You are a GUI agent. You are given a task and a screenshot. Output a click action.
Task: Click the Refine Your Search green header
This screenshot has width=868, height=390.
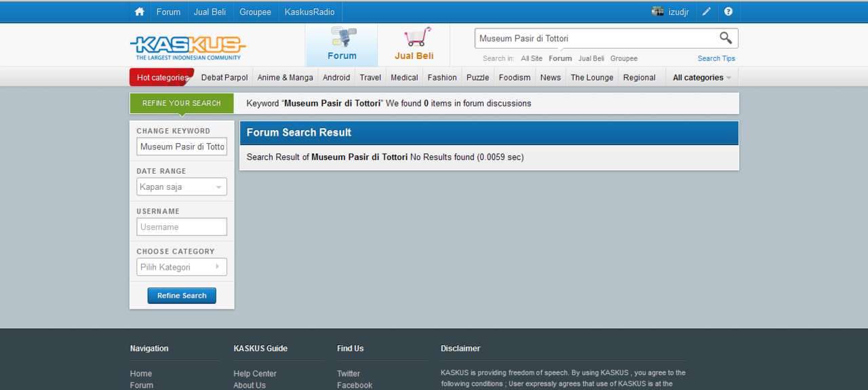(182, 103)
